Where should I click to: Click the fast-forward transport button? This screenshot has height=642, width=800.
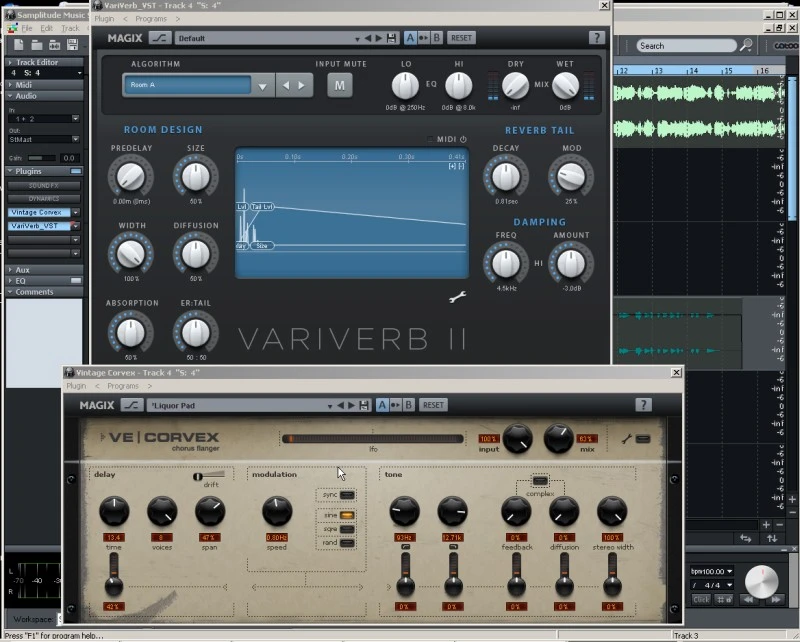(776, 600)
